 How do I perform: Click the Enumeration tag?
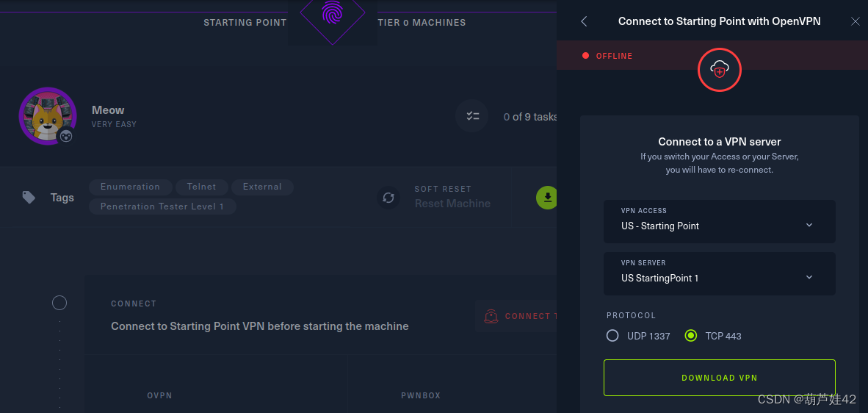pos(130,187)
